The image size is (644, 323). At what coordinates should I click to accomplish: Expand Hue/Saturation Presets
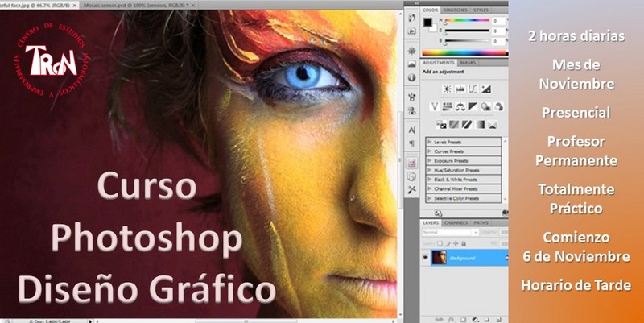click(430, 170)
